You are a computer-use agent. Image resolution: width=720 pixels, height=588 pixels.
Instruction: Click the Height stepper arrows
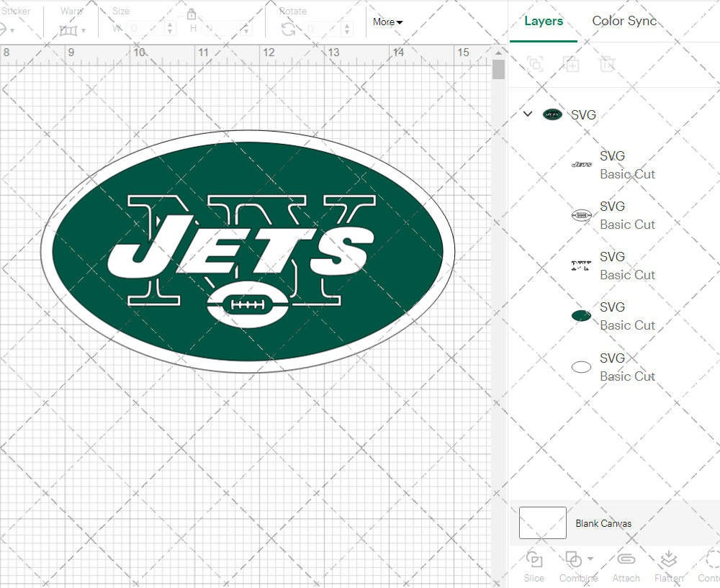[x=246, y=29]
